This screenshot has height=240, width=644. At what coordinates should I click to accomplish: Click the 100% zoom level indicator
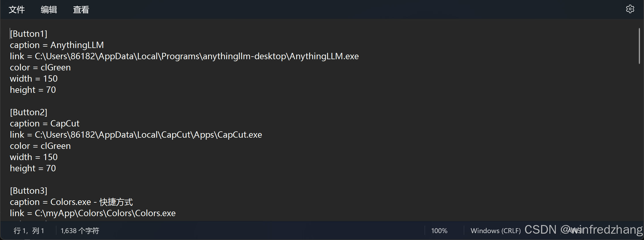(439, 231)
